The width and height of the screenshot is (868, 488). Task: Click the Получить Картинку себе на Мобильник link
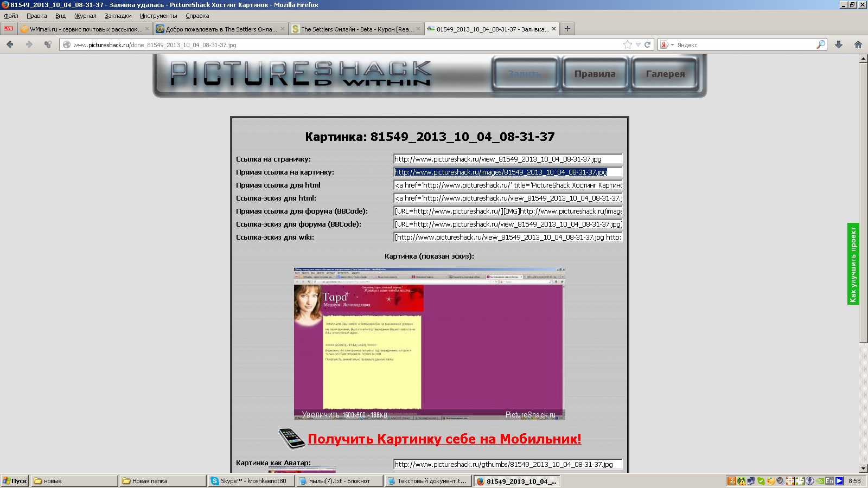[x=444, y=439]
